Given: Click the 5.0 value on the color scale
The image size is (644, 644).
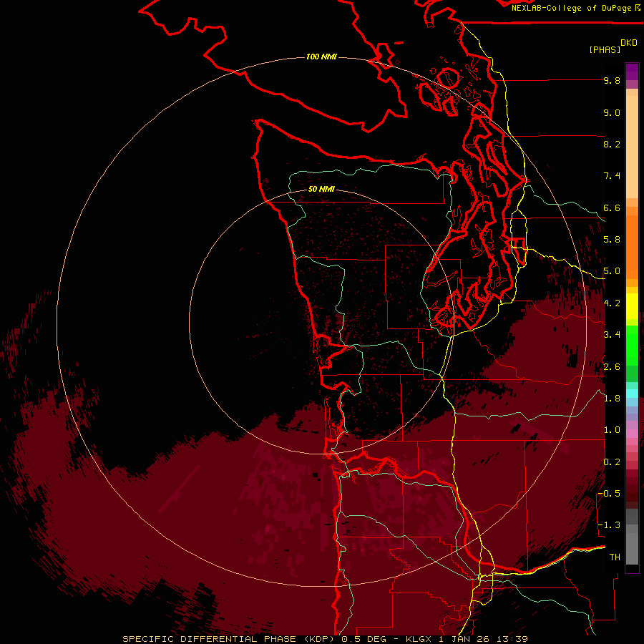Looking at the screenshot, I should pos(612,271).
